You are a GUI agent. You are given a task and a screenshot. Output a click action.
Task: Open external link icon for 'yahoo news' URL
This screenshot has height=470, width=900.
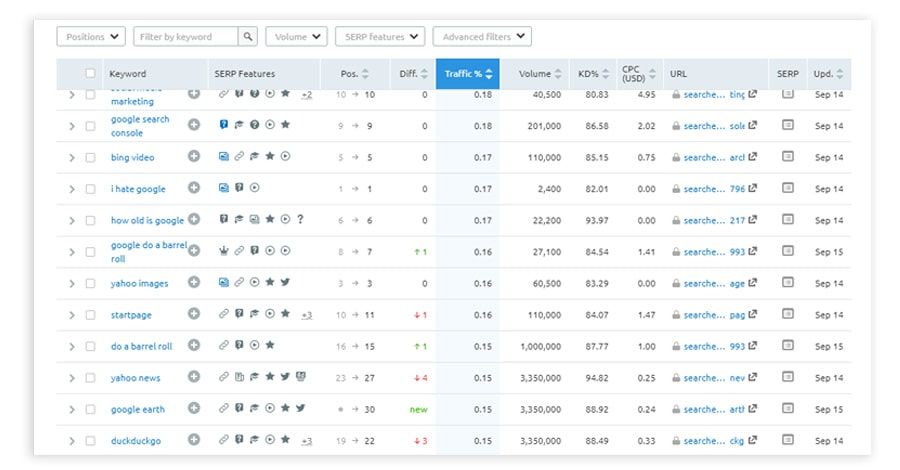tap(752, 378)
